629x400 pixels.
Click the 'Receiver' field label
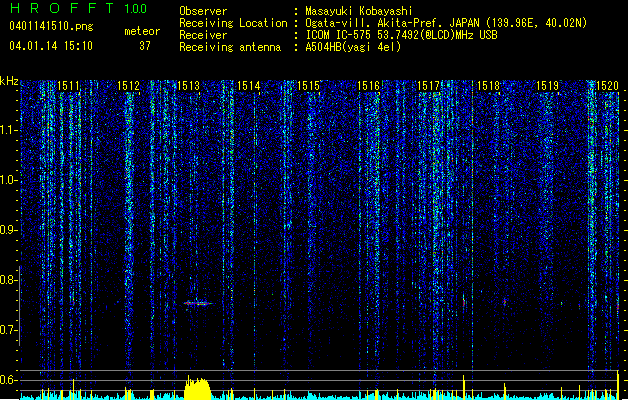point(203,35)
